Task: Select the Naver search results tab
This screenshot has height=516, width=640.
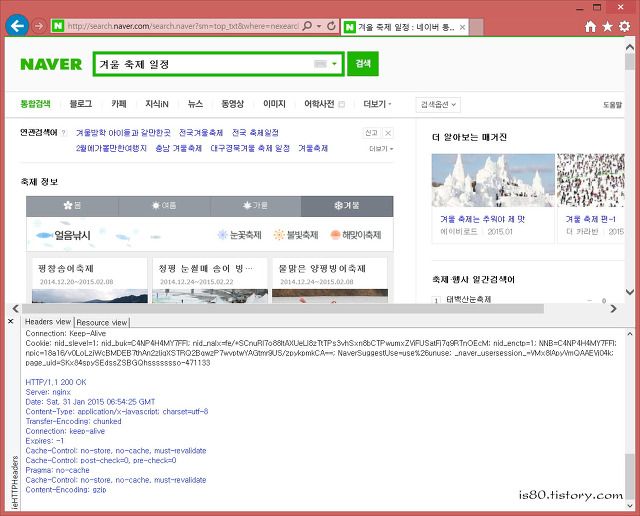Action: point(404,27)
